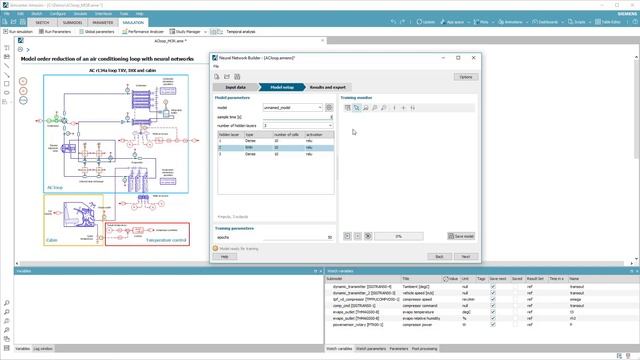Image resolution: width=640 pixels, height=360 pixels.
Task: Launch the Performance Analyzer tool
Action: coord(143,31)
